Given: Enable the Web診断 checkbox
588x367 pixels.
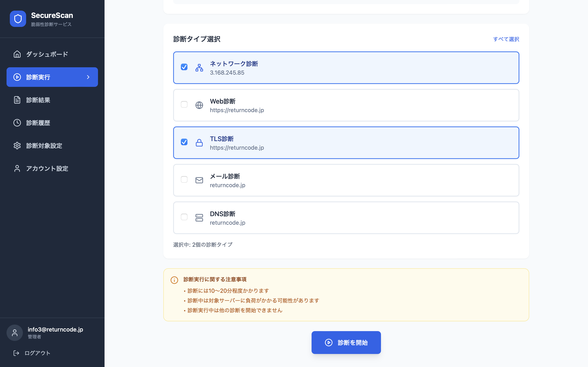Looking at the screenshot, I should (x=184, y=104).
